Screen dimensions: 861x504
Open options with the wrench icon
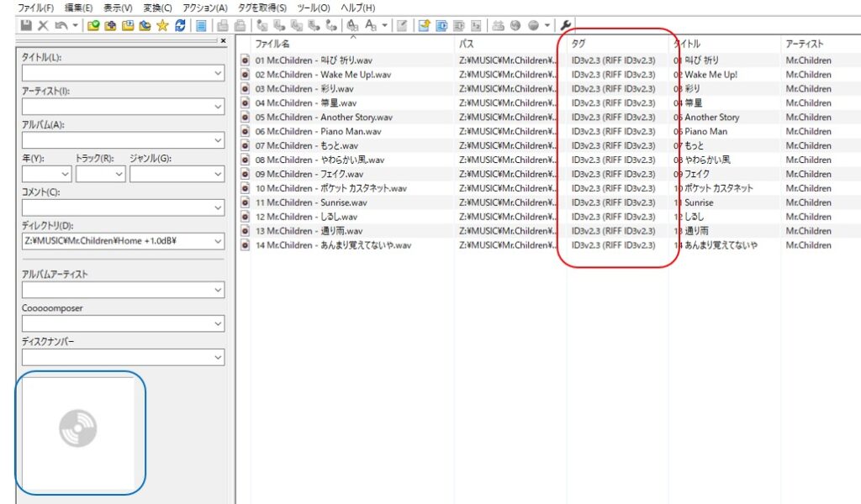pyautogui.click(x=566, y=25)
